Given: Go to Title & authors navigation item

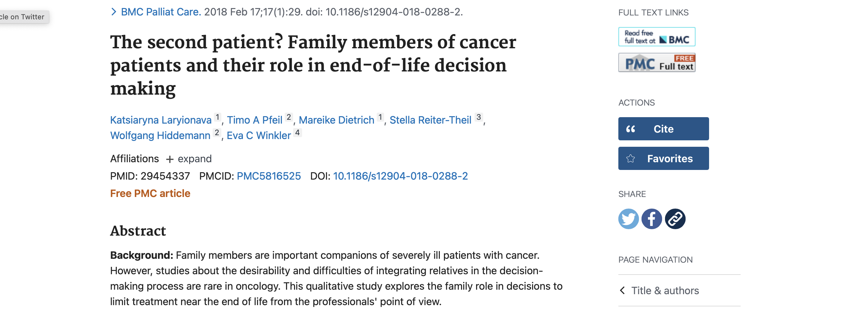Looking at the screenshot, I should pos(664,290).
